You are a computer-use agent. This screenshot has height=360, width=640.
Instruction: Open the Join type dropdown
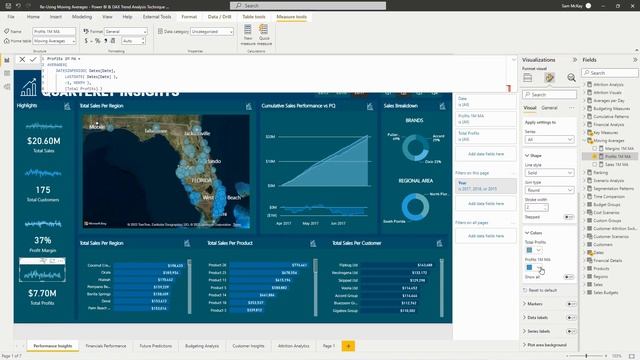[549, 190]
